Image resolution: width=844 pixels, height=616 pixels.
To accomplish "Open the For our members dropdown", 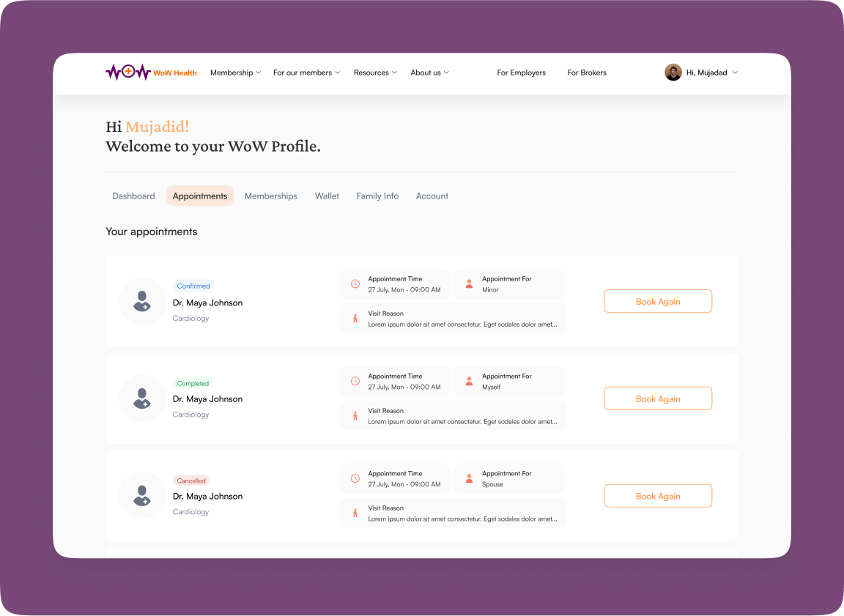I will 306,73.
